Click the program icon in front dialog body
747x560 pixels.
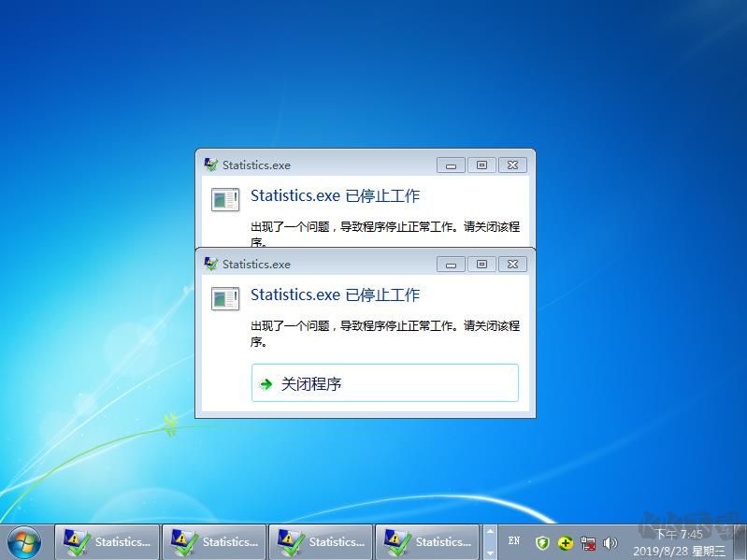point(225,298)
